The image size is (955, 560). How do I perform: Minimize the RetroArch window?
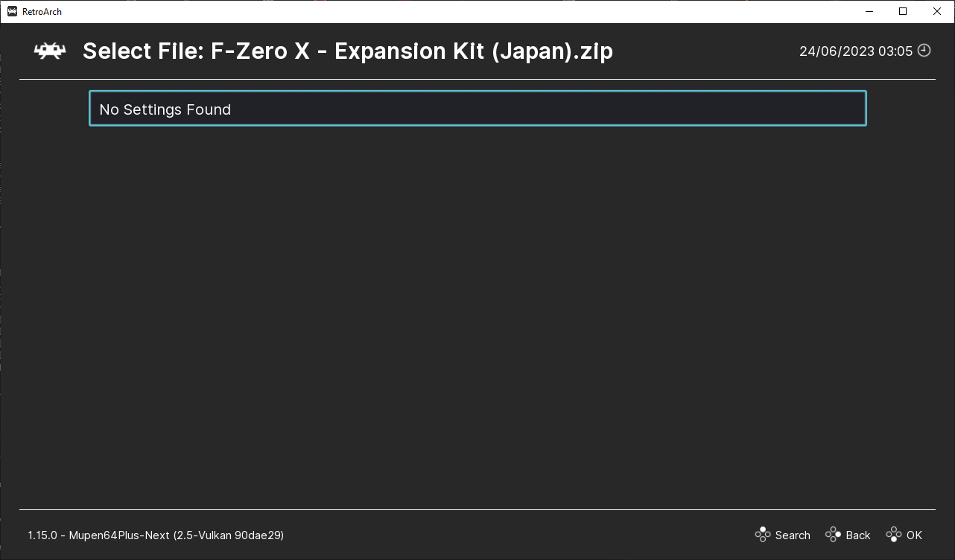[x=869, y=11]
